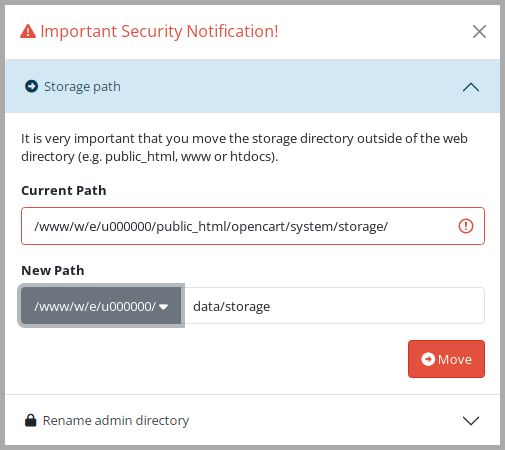Click the caret arrow on base path selector
The height and width of the screenshot is (450, 505).
click(163, 307)
